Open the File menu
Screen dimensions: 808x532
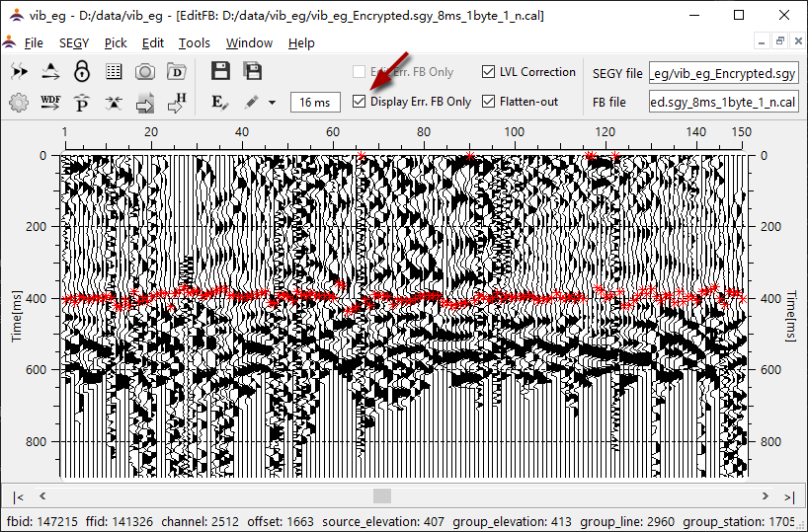point(34,42)
